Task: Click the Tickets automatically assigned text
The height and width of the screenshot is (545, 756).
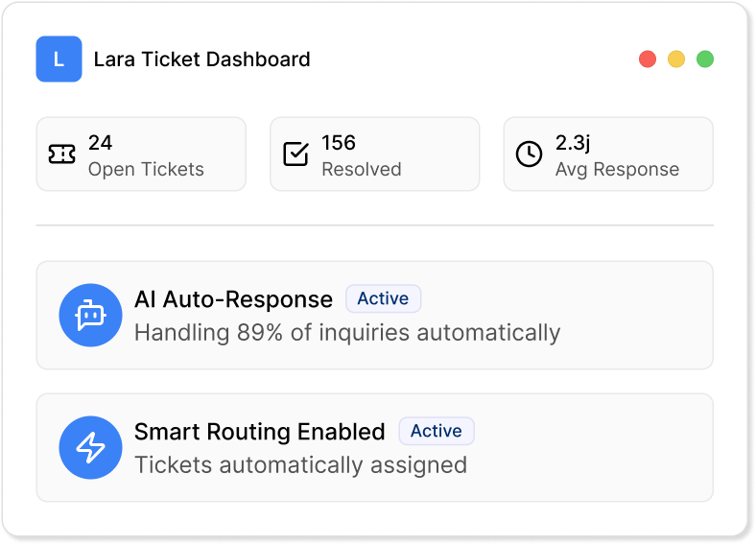Action: (x=300, y=465)
